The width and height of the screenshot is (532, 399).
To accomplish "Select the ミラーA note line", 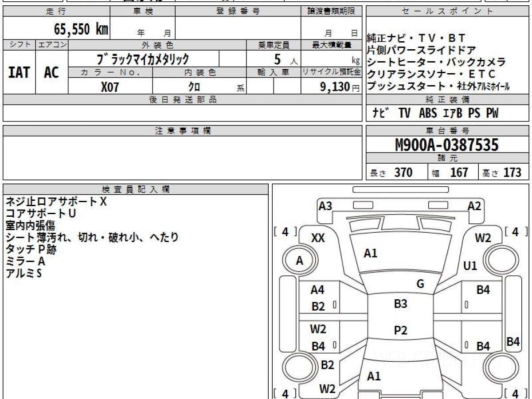I will 25,262.
